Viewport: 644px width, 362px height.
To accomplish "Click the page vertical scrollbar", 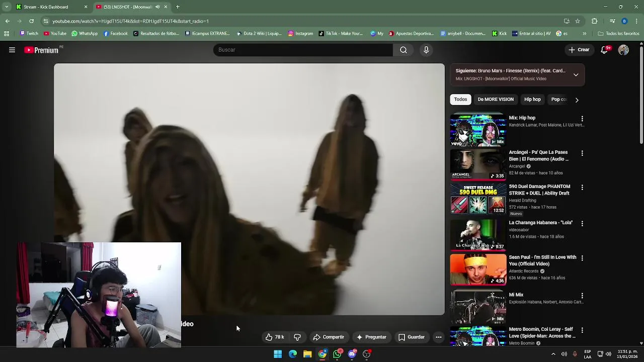I will pos(641,94).
